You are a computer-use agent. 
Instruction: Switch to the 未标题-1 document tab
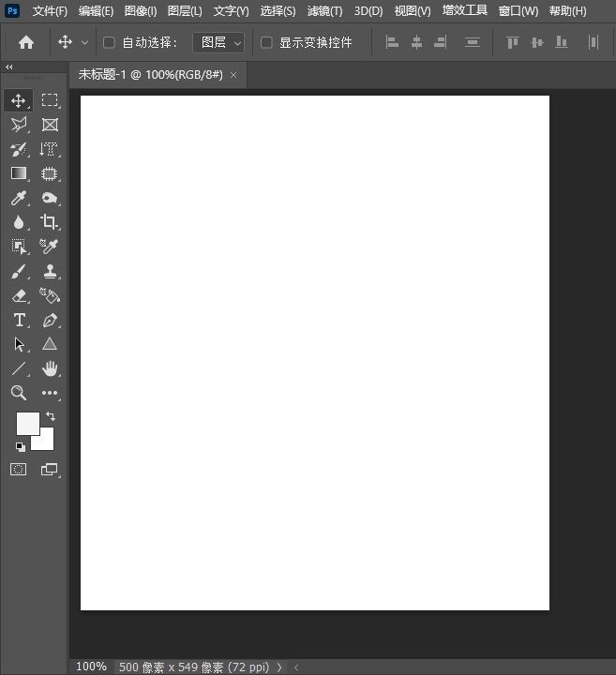(151, 75)
